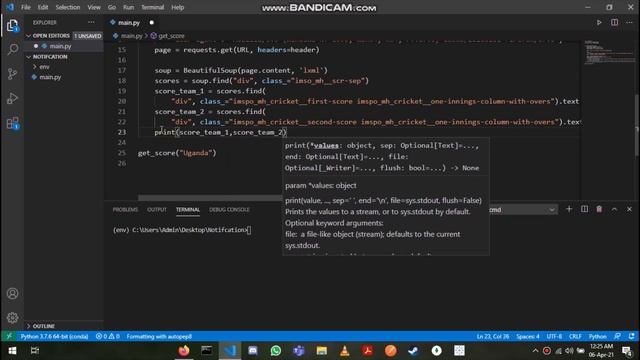Split the terminal panel
Screen dimensions: 640x360
point(584,209)
